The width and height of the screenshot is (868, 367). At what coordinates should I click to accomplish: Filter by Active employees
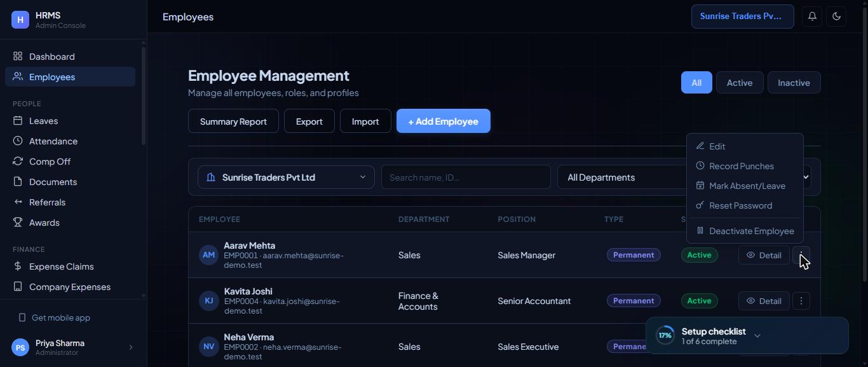click(x=740, y=83)
